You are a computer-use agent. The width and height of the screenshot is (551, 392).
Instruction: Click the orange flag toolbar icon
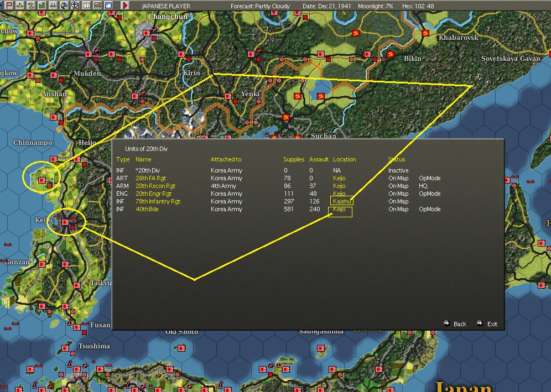point(8,6)
